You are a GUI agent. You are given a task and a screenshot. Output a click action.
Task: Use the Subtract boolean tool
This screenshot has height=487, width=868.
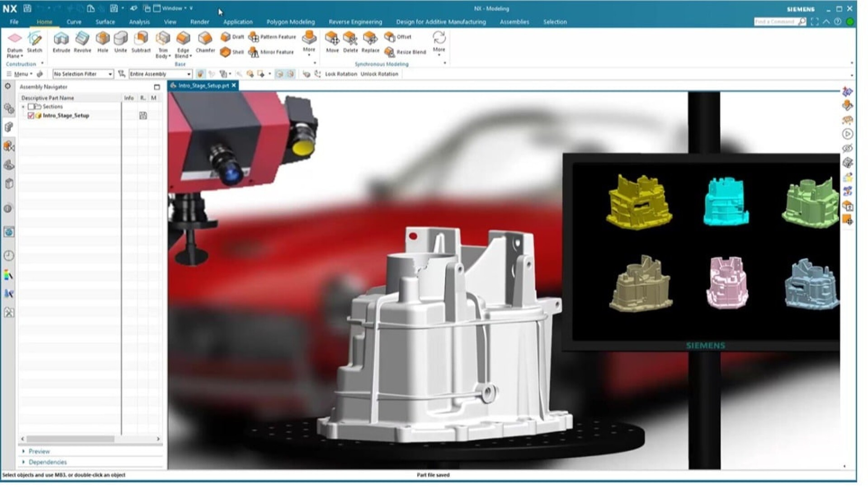click(x=141, y=42)
